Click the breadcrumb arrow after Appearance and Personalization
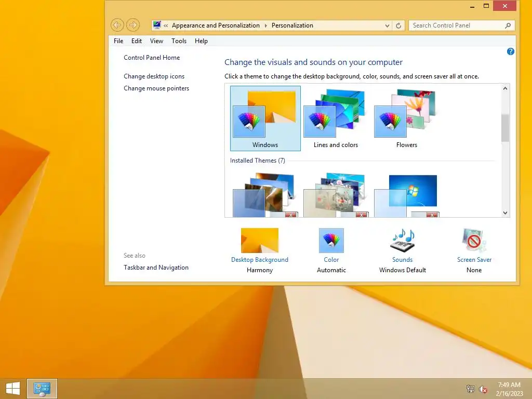The image size is (532, 399). point(265,25)
